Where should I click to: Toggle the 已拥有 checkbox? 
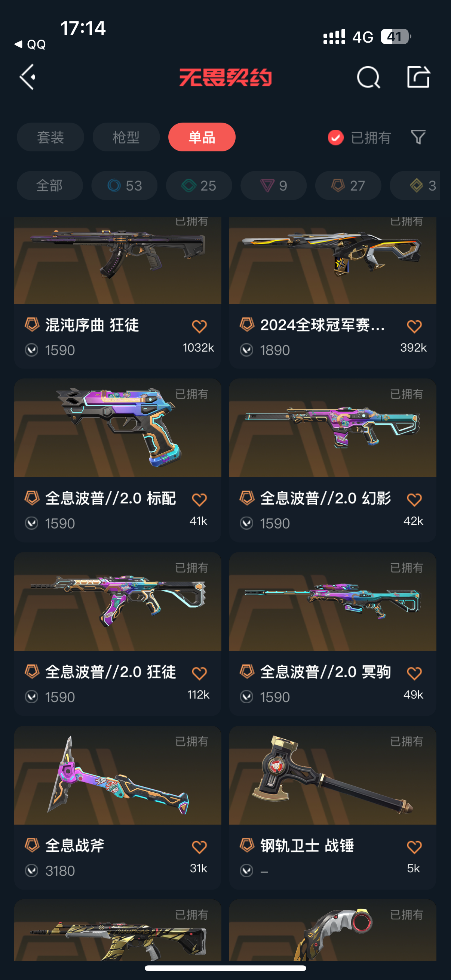click(x=336, y=137)
